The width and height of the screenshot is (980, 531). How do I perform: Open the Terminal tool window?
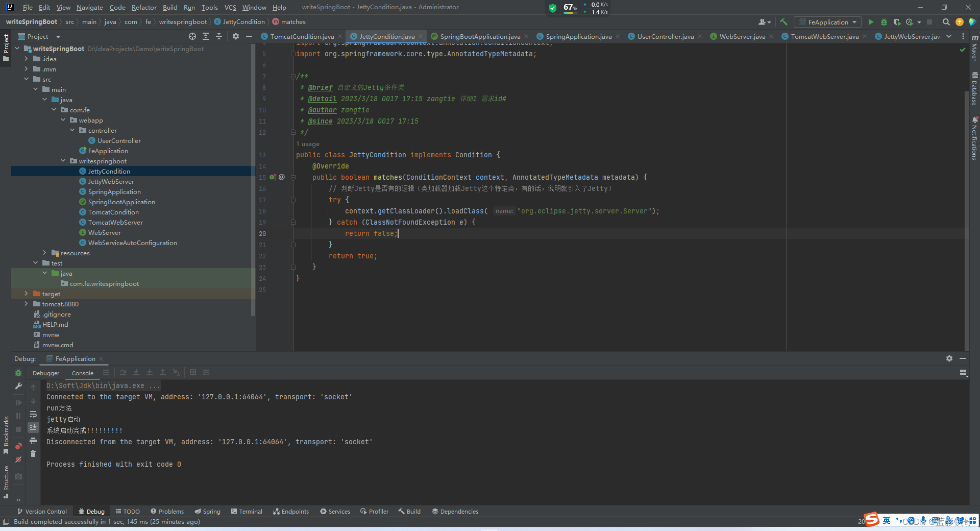click(x=247, y=511)
